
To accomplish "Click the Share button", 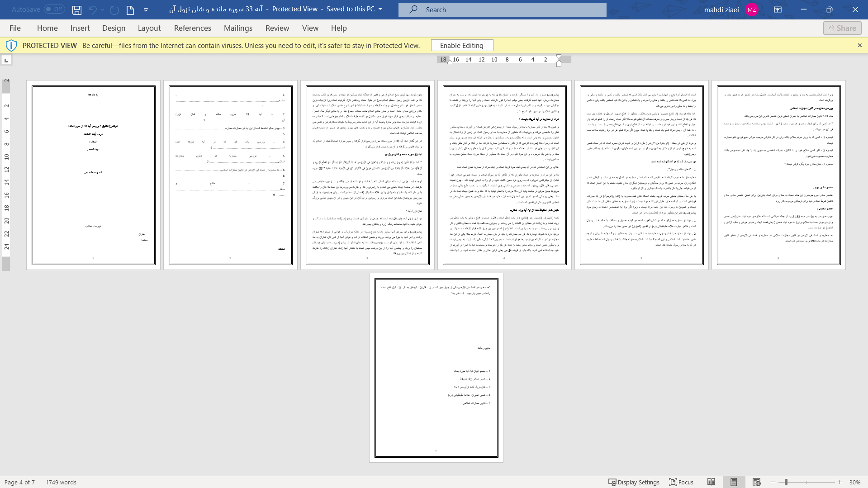I will click(x=842, y=28).
